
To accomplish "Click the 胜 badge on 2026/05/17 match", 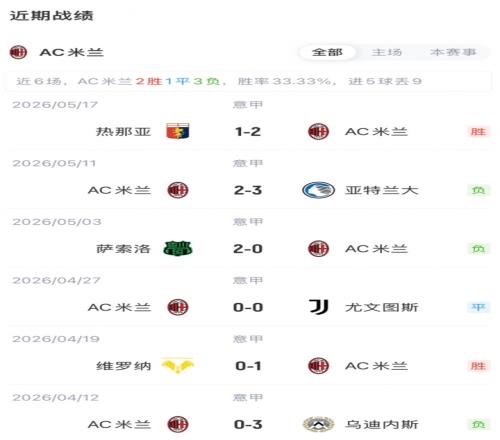I will tap(478, 132).
